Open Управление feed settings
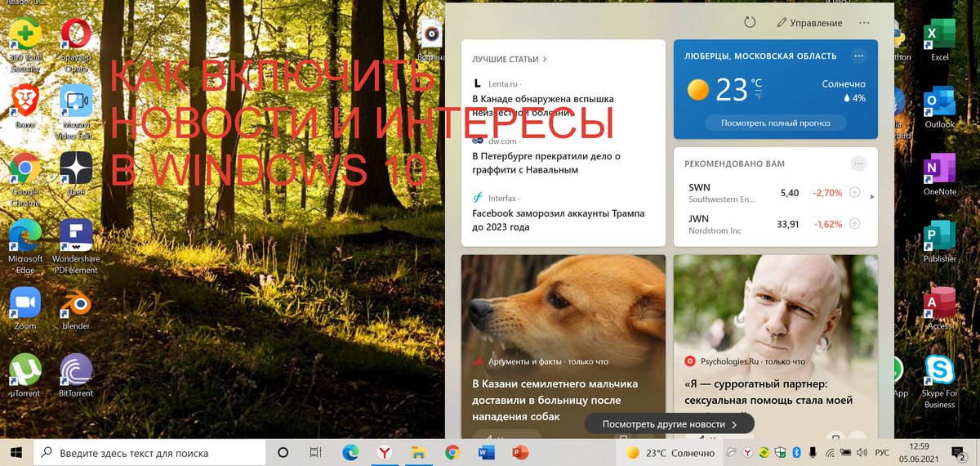980x466 pixels. tap(809, 23)
